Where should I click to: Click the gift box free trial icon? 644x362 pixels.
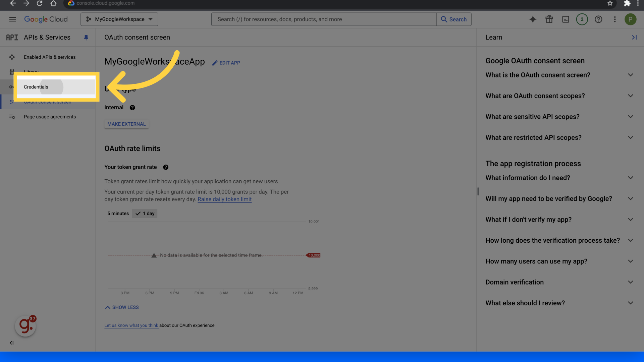pos(549,19)
